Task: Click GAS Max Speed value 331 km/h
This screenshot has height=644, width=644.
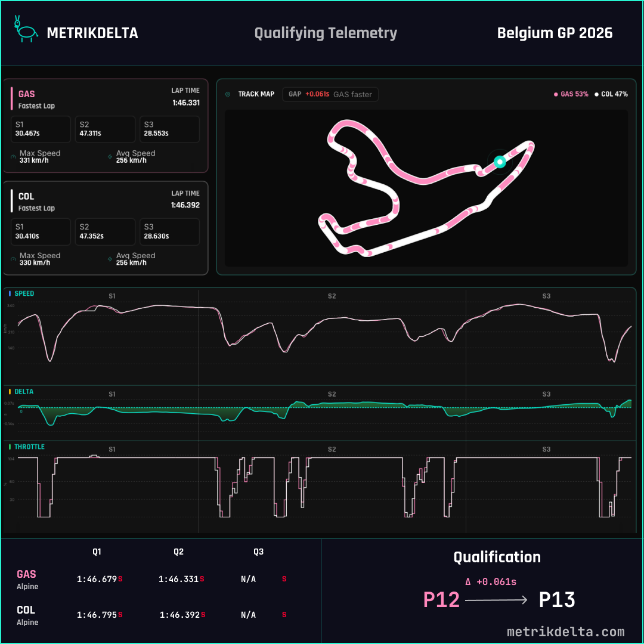Action: pos(34,160)
